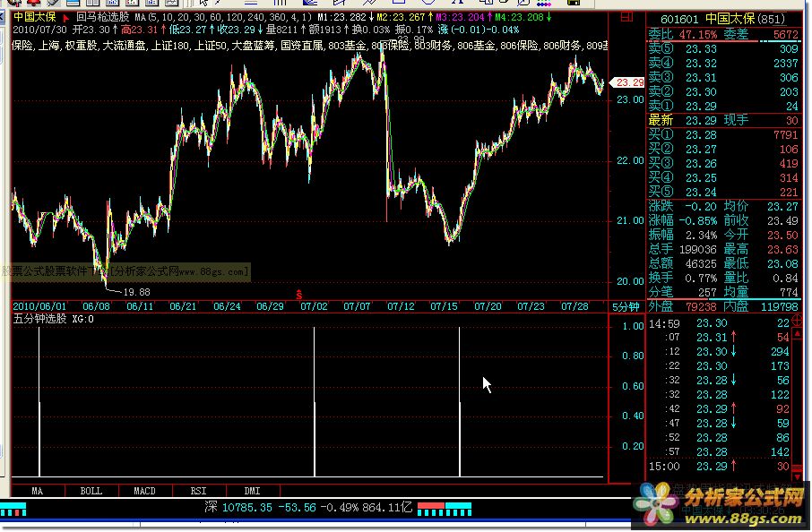Image resolution: width=812 pixels, height=532 pixels.
Task: Click the 回马枪选股 indicator name
Action: (103, 17)
